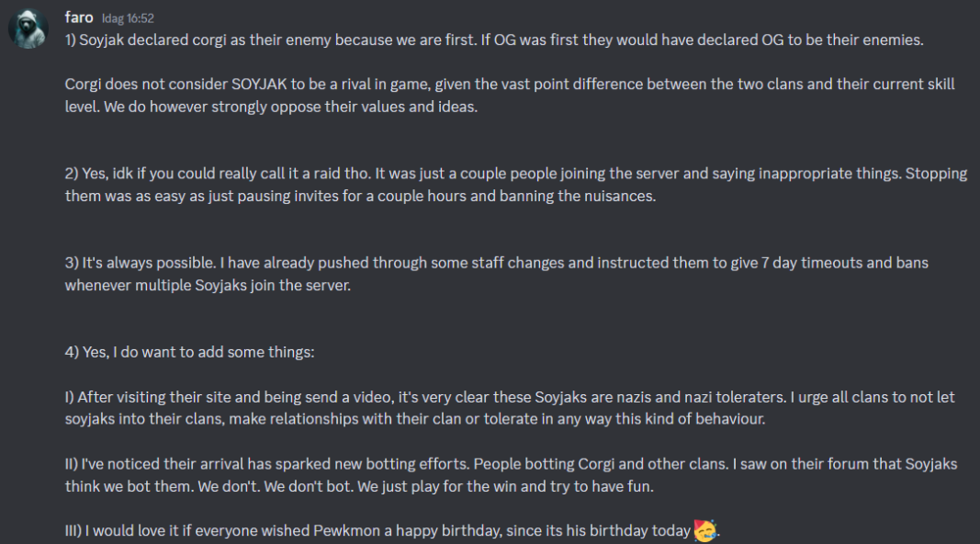
Task: Click the message timestamp Idag 16:52
Action: (128, 18)
